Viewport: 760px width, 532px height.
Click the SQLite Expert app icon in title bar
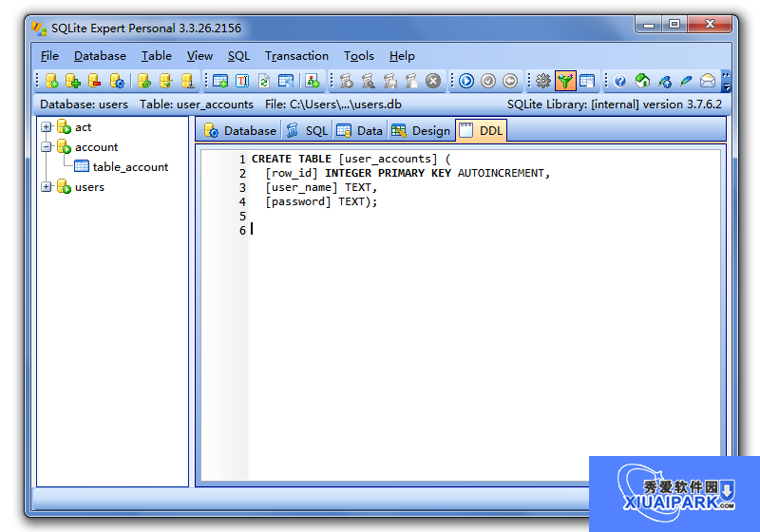pos(39,28)
